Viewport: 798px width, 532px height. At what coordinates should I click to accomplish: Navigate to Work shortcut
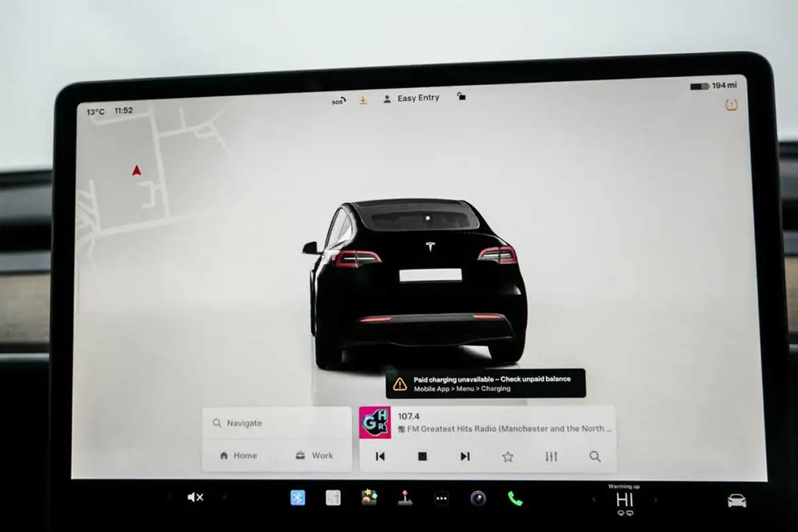tap(315, 456)
